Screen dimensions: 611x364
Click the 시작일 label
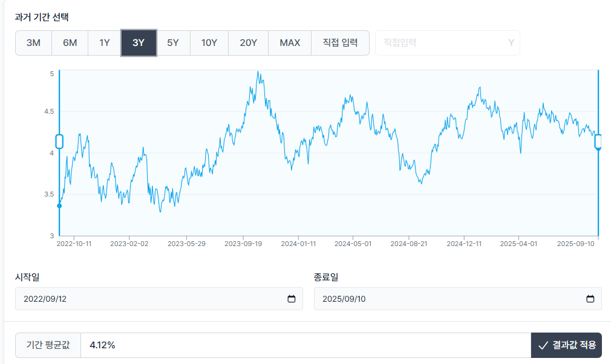27,277
